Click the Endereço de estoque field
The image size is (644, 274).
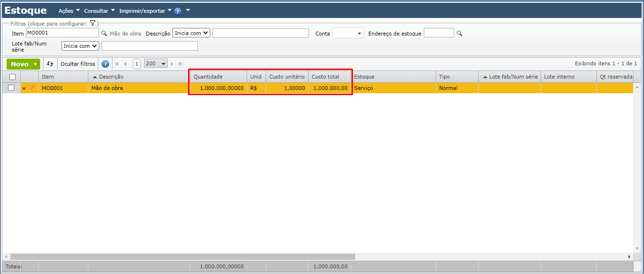(439, 33)
